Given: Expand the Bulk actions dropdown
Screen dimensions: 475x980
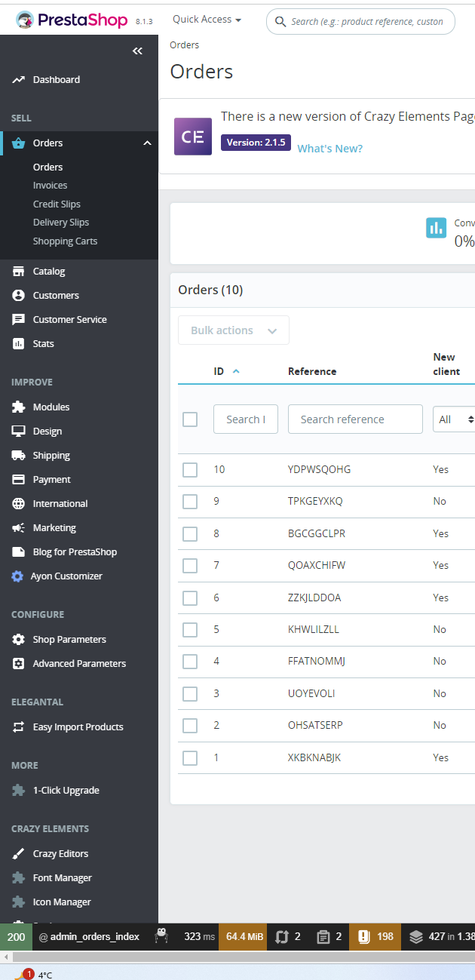Looking at the screenshot, I should pyautogui.click(x=233, y=330).
